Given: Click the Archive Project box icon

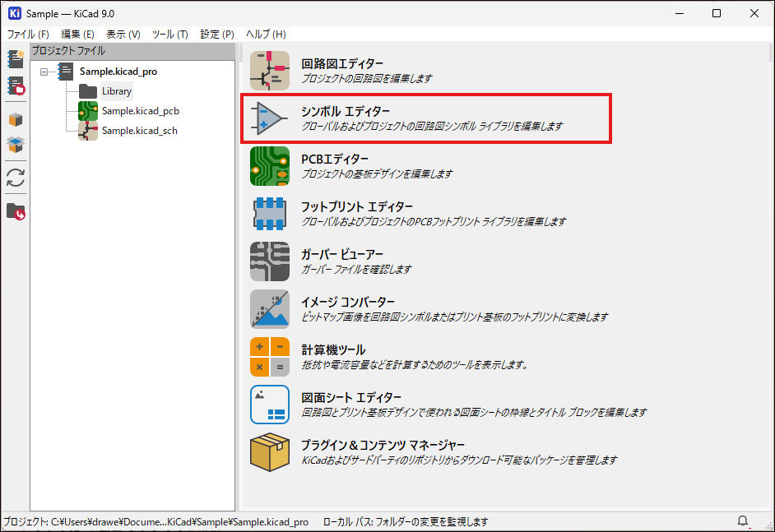Looking at the screenshot, I should [15, 120].
